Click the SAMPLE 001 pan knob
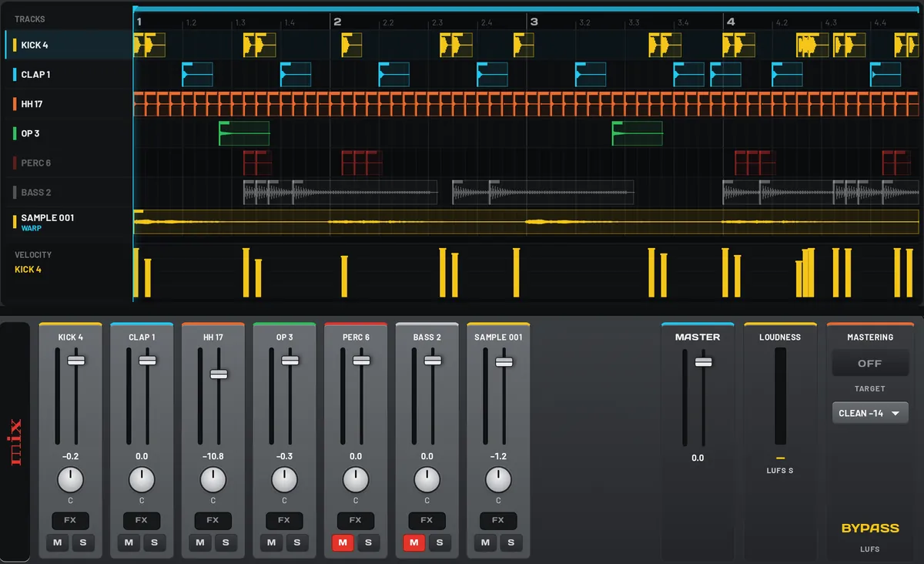924x564 pixels. 498,481
